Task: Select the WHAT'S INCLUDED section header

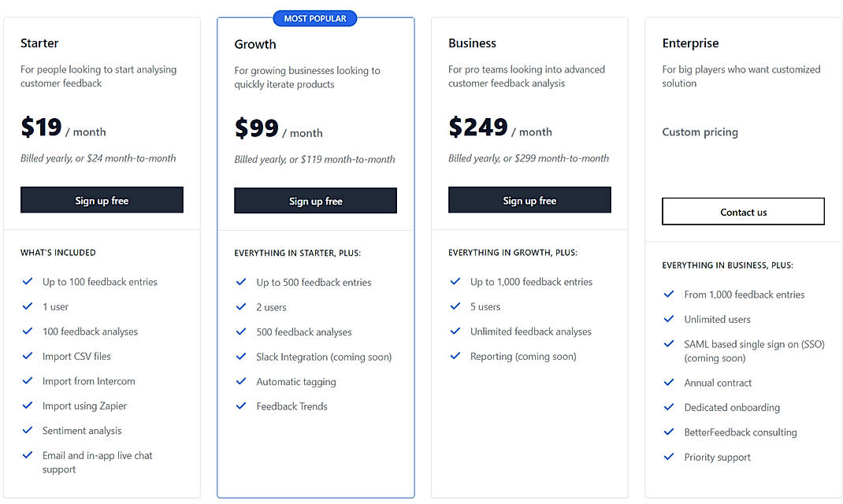Action: (x=58, y=252)
